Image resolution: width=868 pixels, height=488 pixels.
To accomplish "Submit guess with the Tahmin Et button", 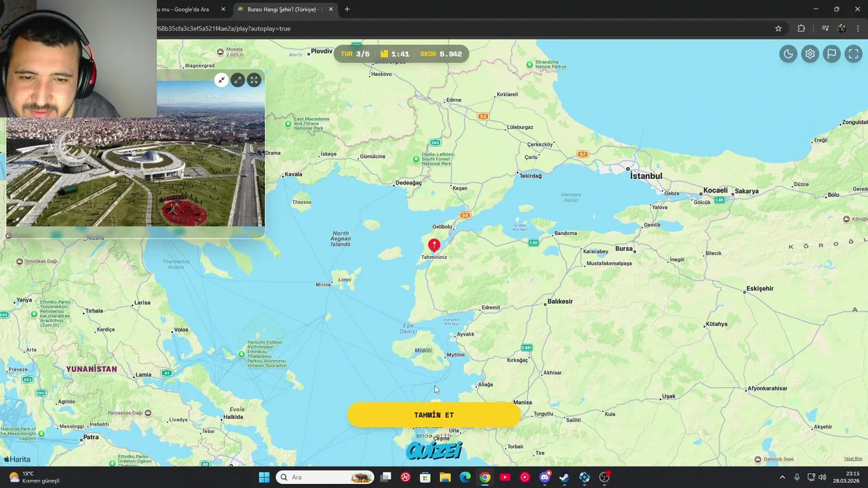I will coord(434,415).
